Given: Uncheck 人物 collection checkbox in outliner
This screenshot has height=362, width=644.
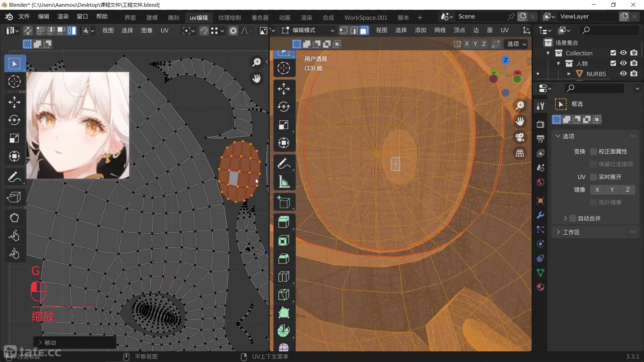Looking at the screenshot, I should point(613,63).
